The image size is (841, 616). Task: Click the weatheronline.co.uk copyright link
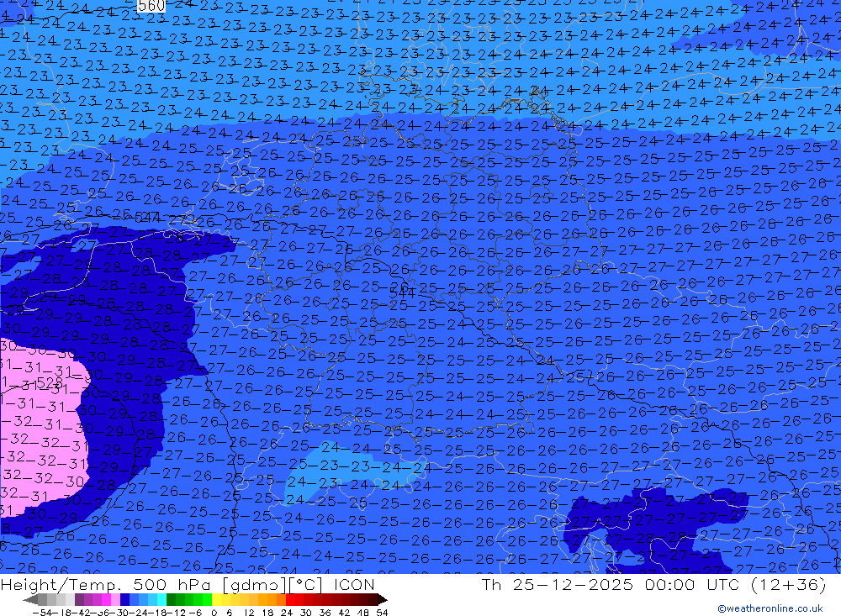tap(770, 608)
